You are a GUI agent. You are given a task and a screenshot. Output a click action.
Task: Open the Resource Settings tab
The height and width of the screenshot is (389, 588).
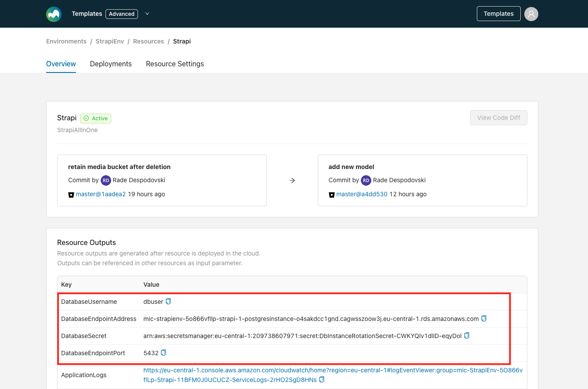tap(175, 64)
